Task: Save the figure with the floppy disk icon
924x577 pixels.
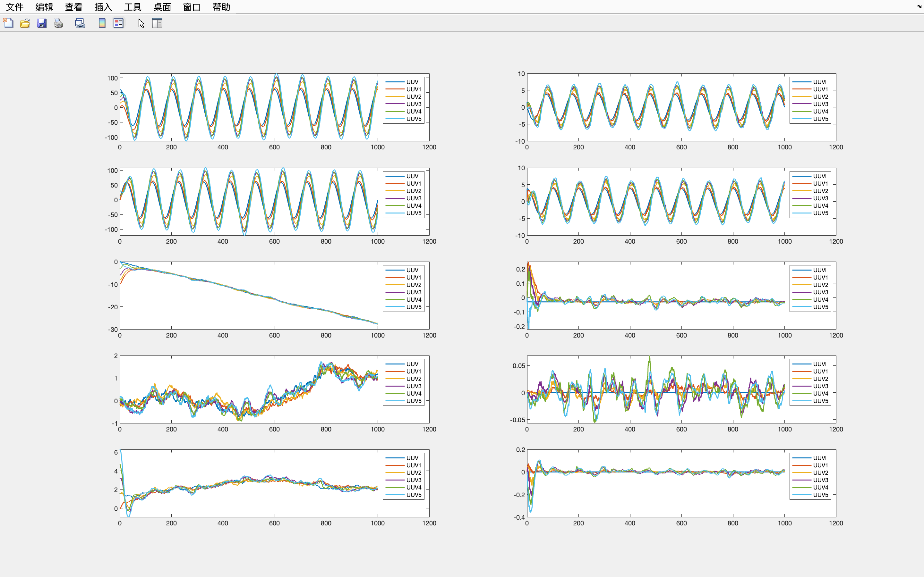Action: (42, 23)
